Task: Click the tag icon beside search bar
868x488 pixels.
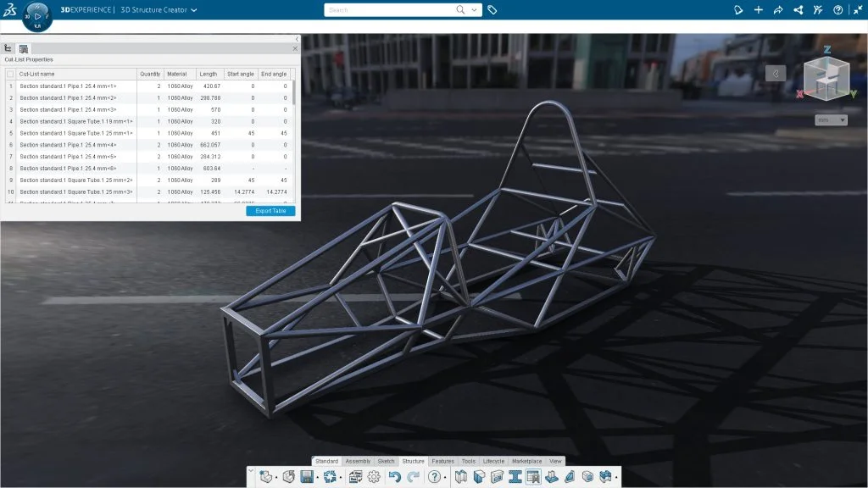Action: (x=492, y=10)
